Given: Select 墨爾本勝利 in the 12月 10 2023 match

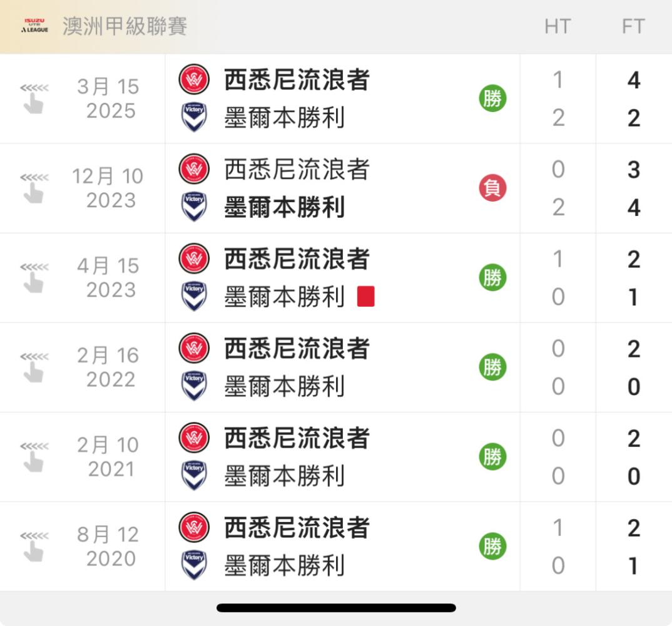Looking at the screenshot, I should click(284, 208).
